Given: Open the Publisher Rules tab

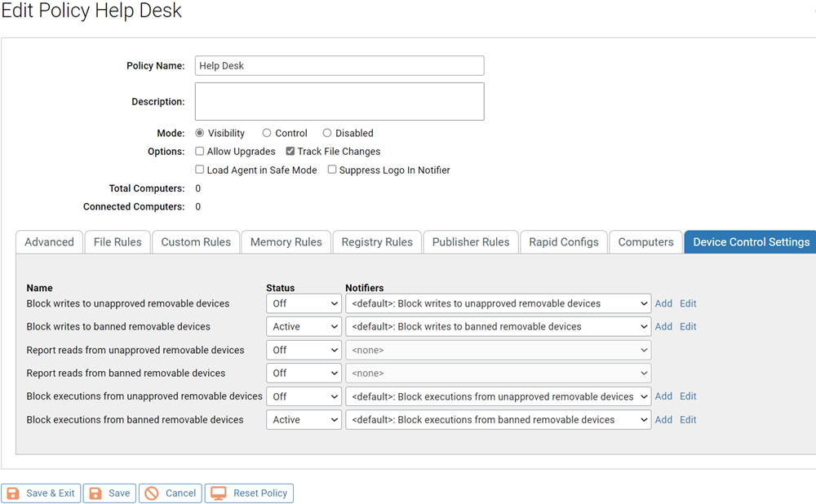Looking at the screenshot, I should tap(470, 241).
